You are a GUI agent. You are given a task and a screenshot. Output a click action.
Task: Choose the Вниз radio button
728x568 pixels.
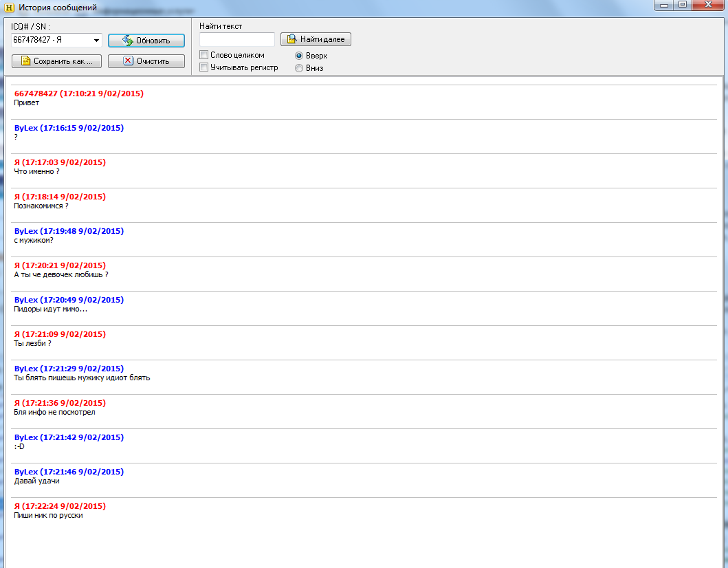(x=299, y=68)
